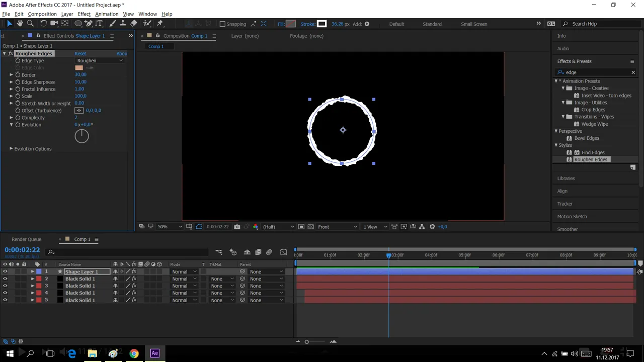Select the Zoom magnifier tool
The image size is (644, 362).
[30, 24]
